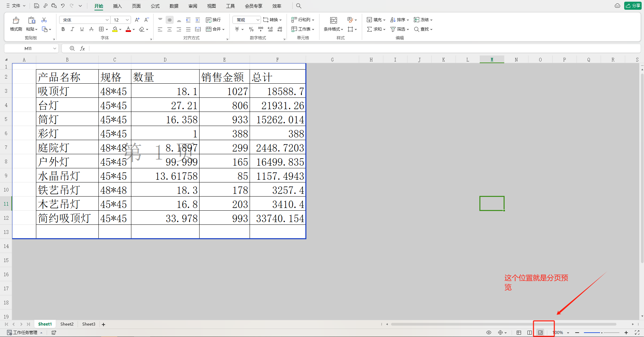644x337 pixels.
Task: Click the percent style icon
Action: (251, 29)
